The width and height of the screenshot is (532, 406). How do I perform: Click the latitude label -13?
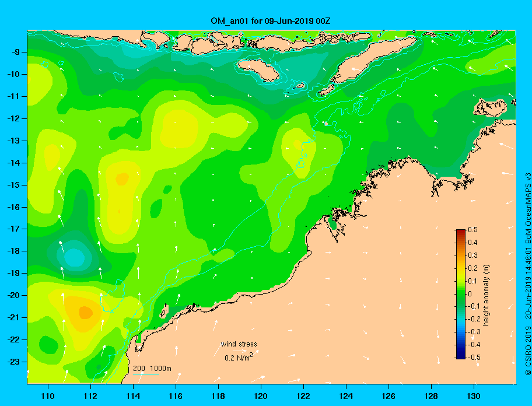point(14,141)
